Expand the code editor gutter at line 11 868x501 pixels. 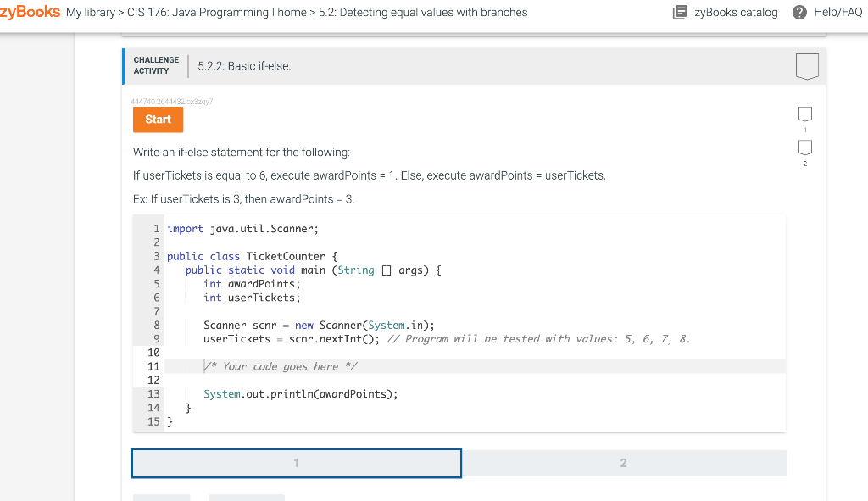click(151, 366)
